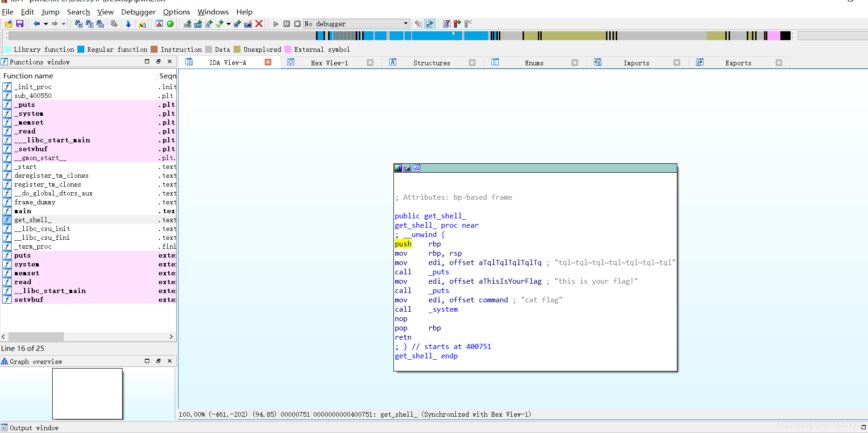The image size is (868, 433).
Task: Open the Debugger menu
Action: point(138,12)
